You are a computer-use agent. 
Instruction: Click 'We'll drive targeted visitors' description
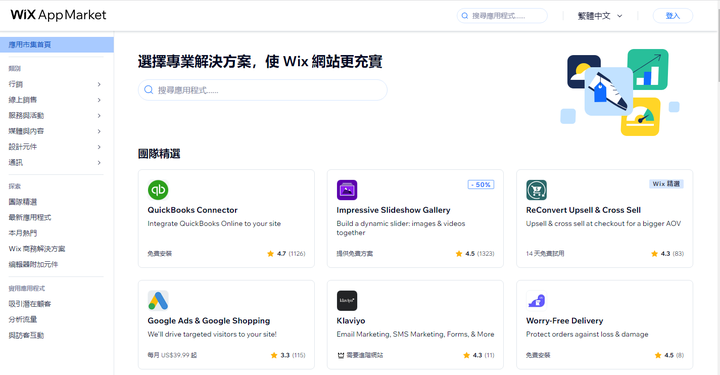pos(212,334)
